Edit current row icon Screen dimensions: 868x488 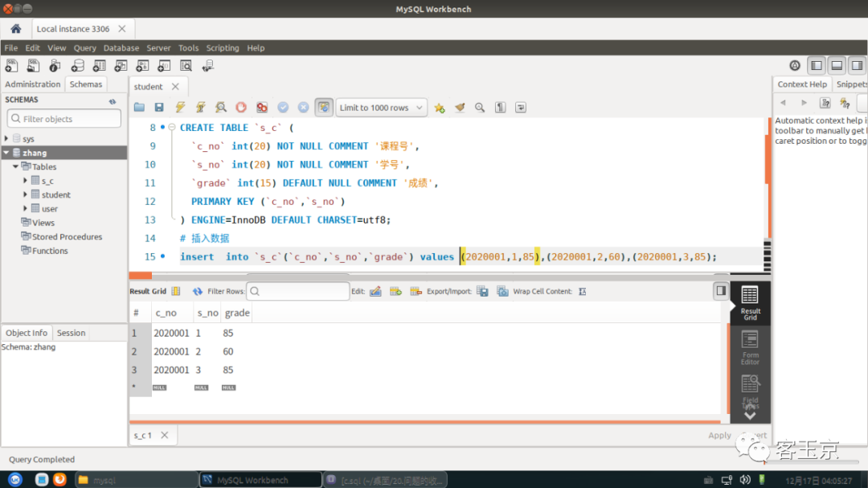(375, 291)
